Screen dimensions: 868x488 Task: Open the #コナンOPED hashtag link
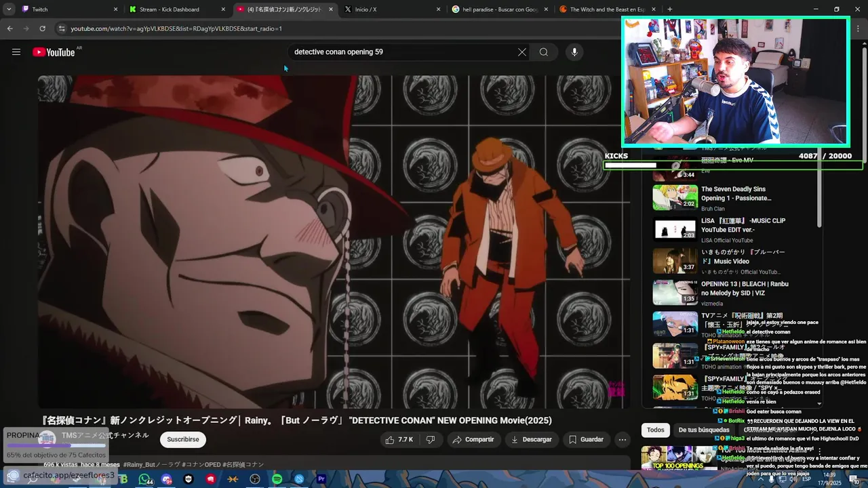click(x=201, y=465)
